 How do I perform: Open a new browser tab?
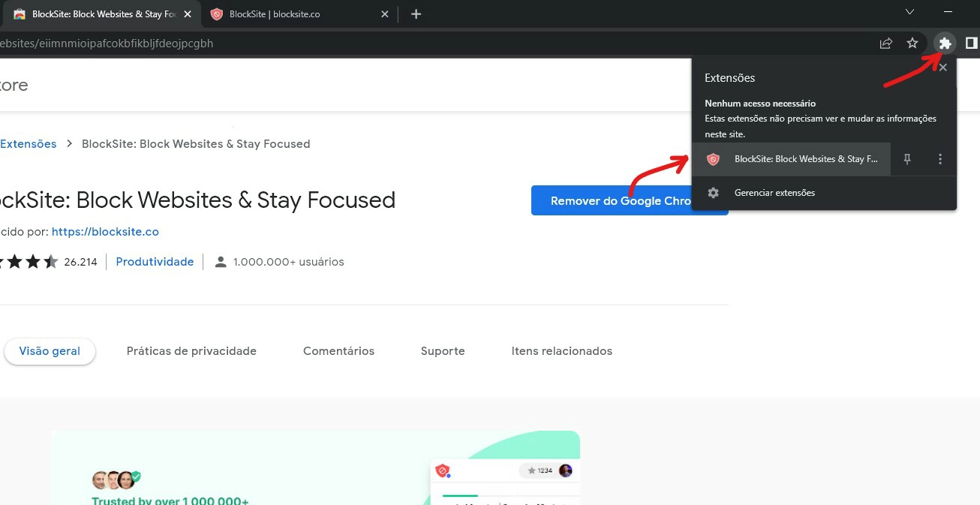pos(416,14)
